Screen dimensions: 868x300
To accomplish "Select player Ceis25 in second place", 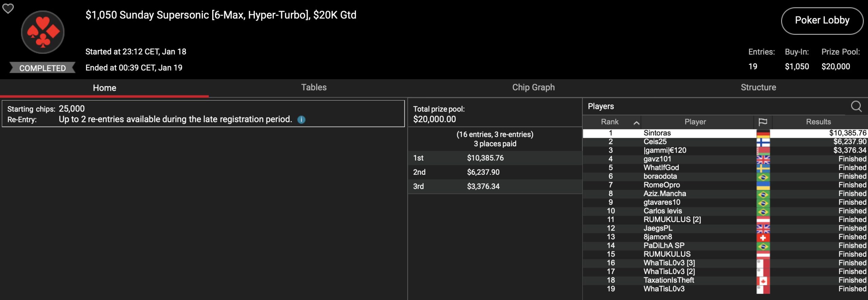I will point(655,142).
